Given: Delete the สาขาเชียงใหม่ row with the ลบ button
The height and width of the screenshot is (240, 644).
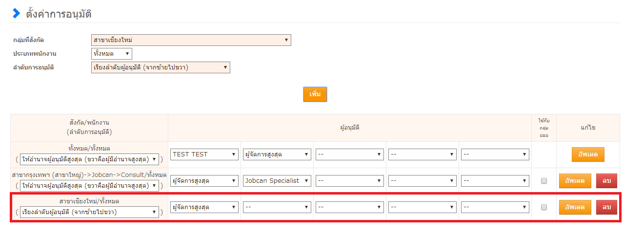Looking at the screenshot, I should click(606, 207).
